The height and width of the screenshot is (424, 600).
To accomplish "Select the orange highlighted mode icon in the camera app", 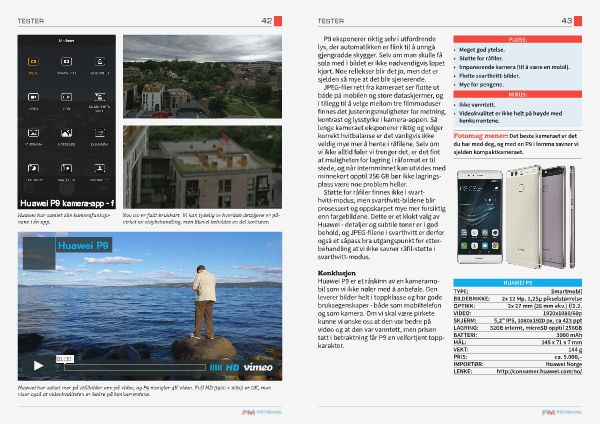I will [x=33, y=62].
